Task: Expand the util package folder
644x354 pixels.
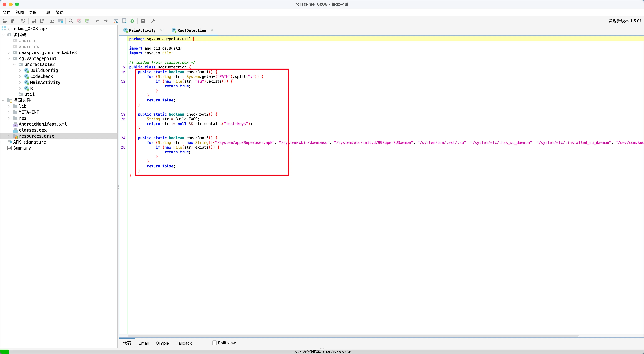Action: (14, 94)
